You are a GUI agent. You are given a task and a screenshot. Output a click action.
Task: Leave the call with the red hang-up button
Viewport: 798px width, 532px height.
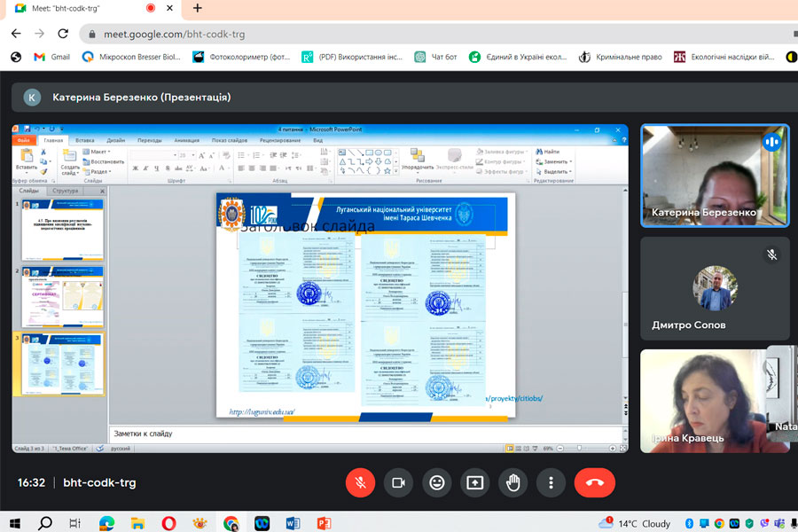(x=594, y=482)
